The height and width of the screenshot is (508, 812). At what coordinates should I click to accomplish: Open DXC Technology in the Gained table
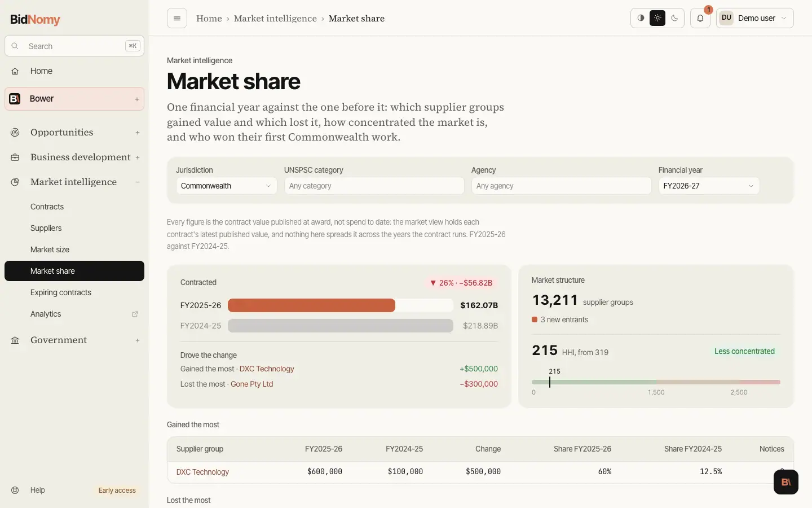202,472
